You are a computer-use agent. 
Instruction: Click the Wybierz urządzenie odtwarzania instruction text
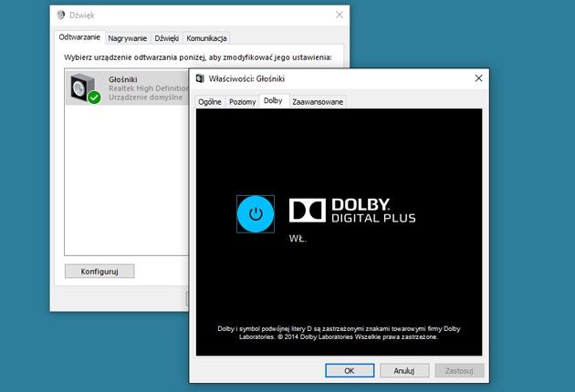tap(198, 57)
